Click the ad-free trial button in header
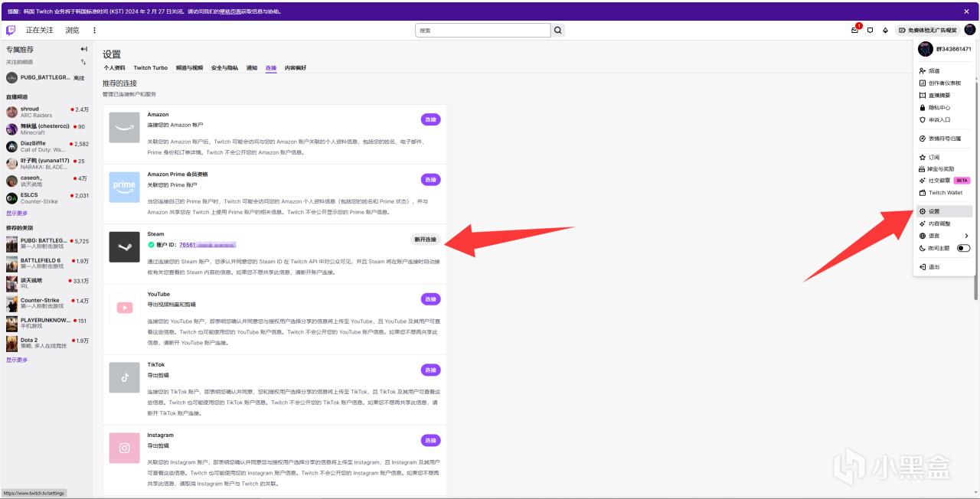Viewport: 980px width, 499px height. [927, 31]
